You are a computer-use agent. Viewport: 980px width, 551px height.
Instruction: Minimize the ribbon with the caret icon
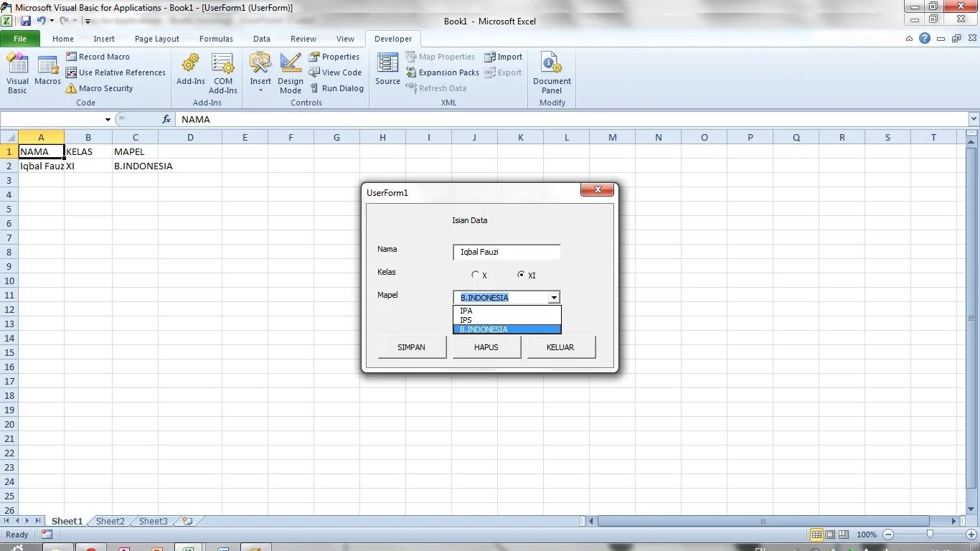click(910, 39)
